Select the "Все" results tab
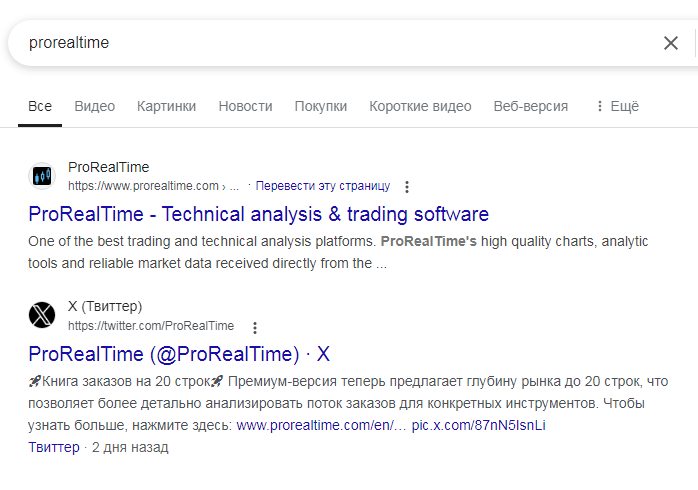 40,106
